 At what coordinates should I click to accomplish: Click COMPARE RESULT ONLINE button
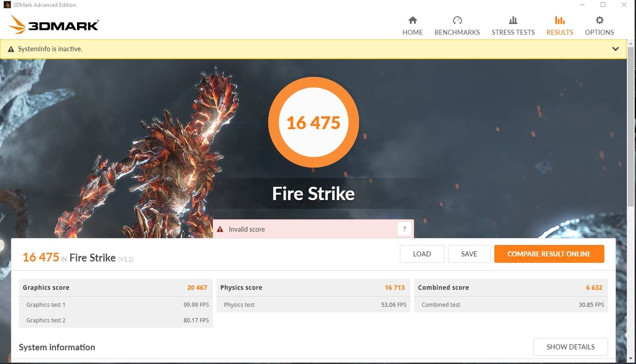pos(549,254)
